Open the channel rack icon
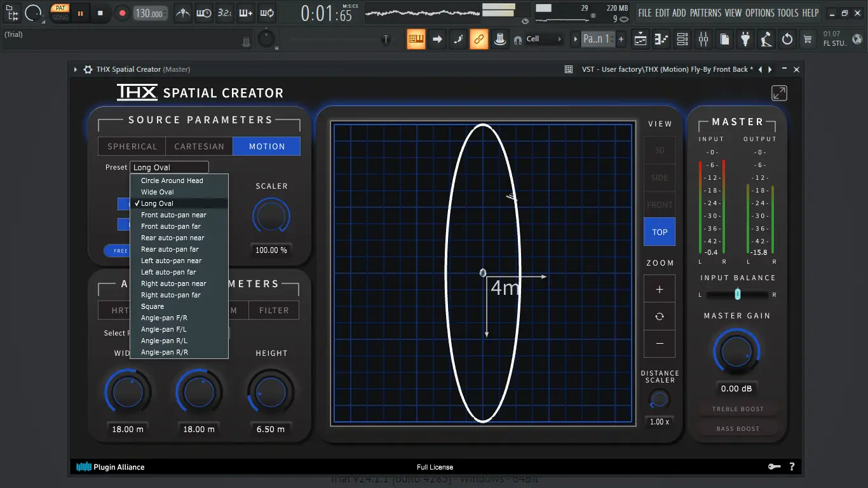The width and height of the screenshot is (868, 488). point(682,39)
